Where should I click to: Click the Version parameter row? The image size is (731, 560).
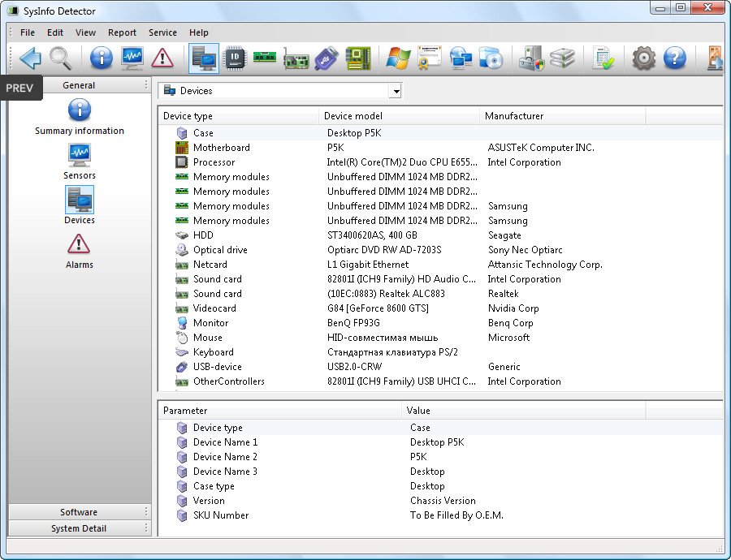440,501
